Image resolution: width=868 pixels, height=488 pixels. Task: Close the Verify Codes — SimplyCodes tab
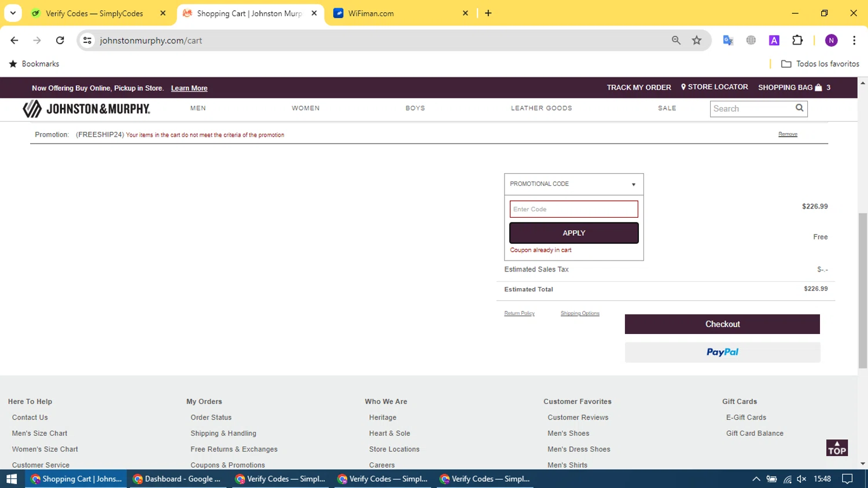click(x=163, y=13)
